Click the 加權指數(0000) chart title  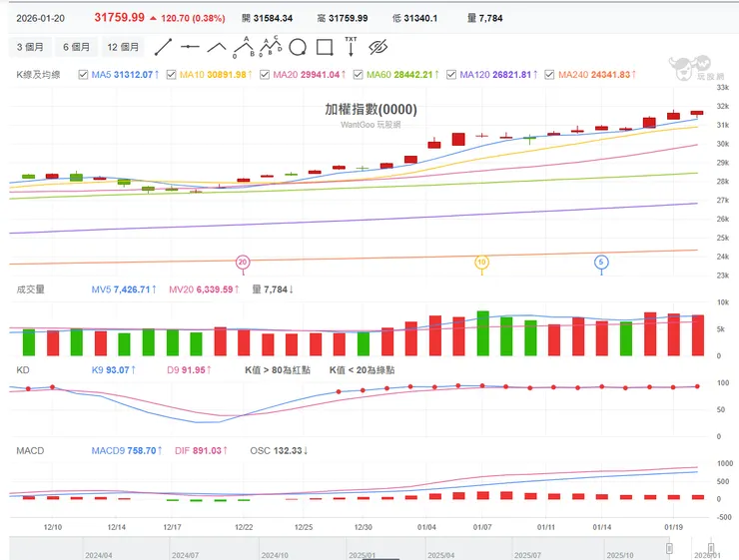[x=370, y=109]
